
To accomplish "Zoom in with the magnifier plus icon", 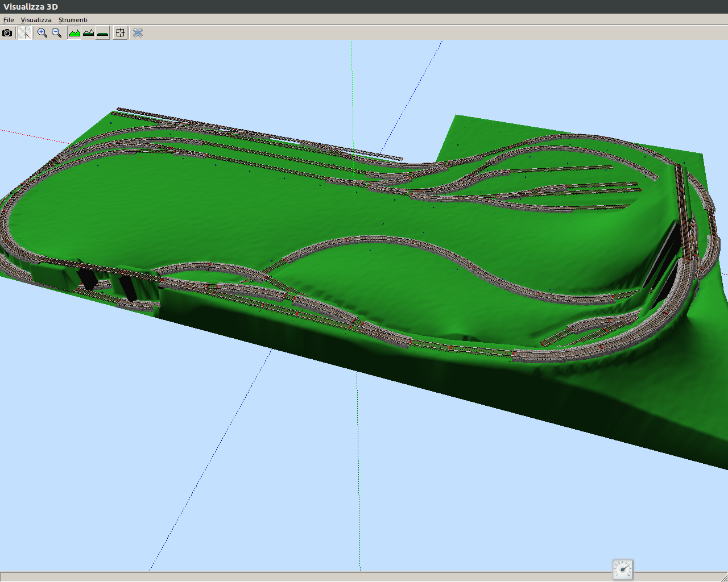I will click(x=42, y=33).
